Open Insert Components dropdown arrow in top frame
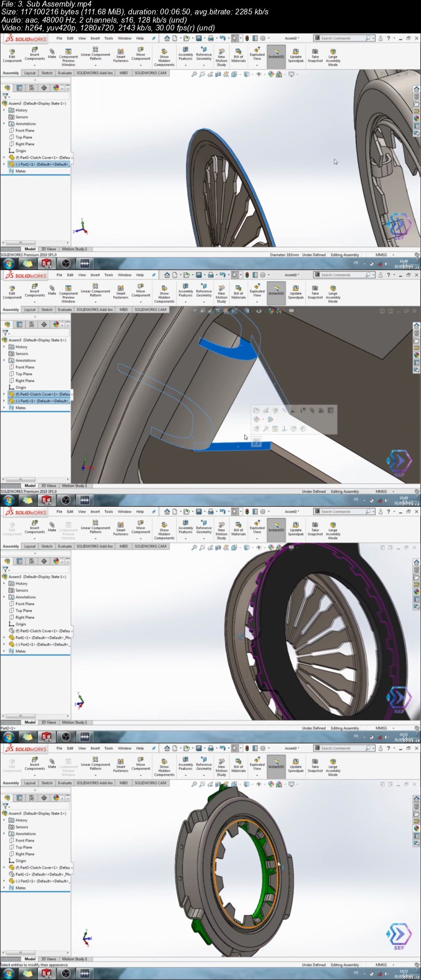 point(35,65)
